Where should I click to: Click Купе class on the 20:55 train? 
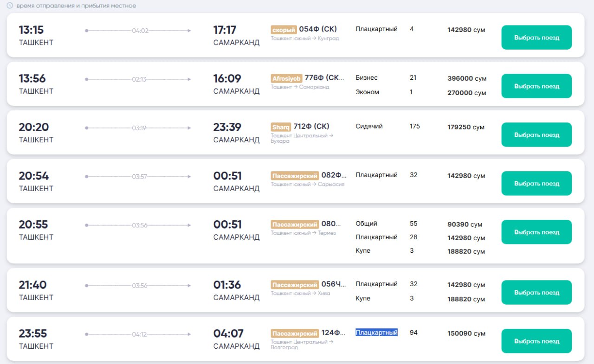pos(363,251)
